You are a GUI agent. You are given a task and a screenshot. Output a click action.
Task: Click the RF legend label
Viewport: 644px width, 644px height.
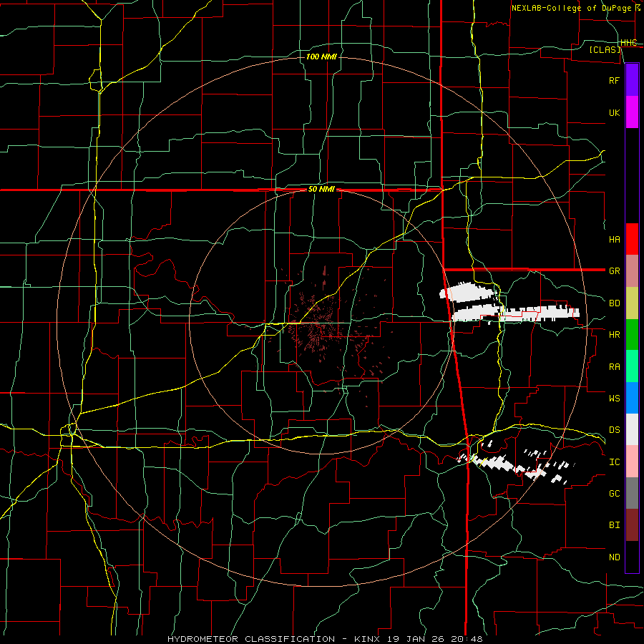[614, 80]
